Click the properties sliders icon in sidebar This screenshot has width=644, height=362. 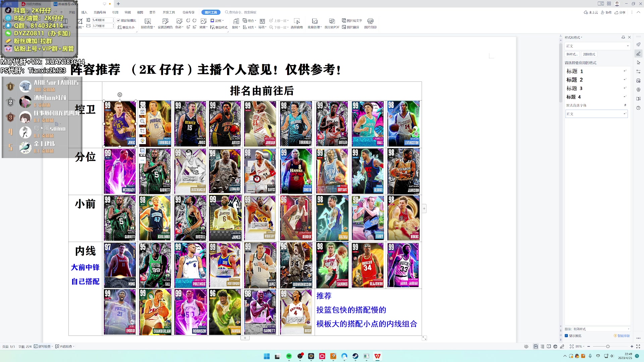coord(638,72)
